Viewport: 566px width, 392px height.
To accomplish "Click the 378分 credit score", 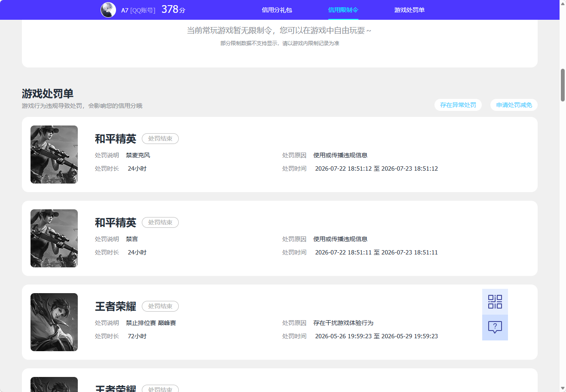I will point(173,9).
